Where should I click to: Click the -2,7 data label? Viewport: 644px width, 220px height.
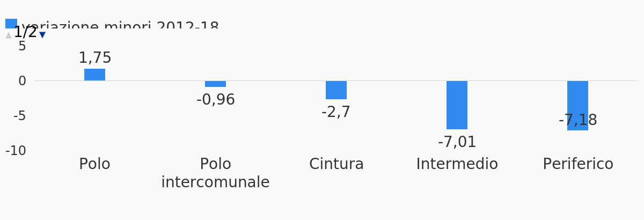(336, 112)
